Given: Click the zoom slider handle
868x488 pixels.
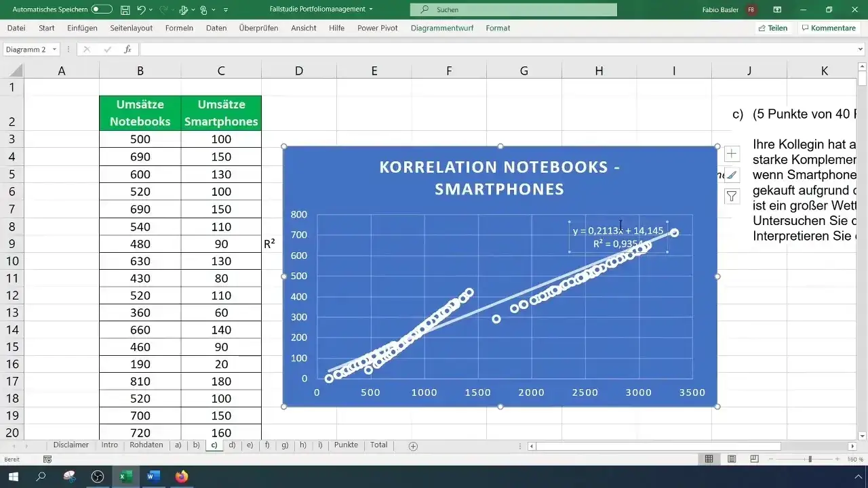Looking at the screenshot, I should 810,459.
